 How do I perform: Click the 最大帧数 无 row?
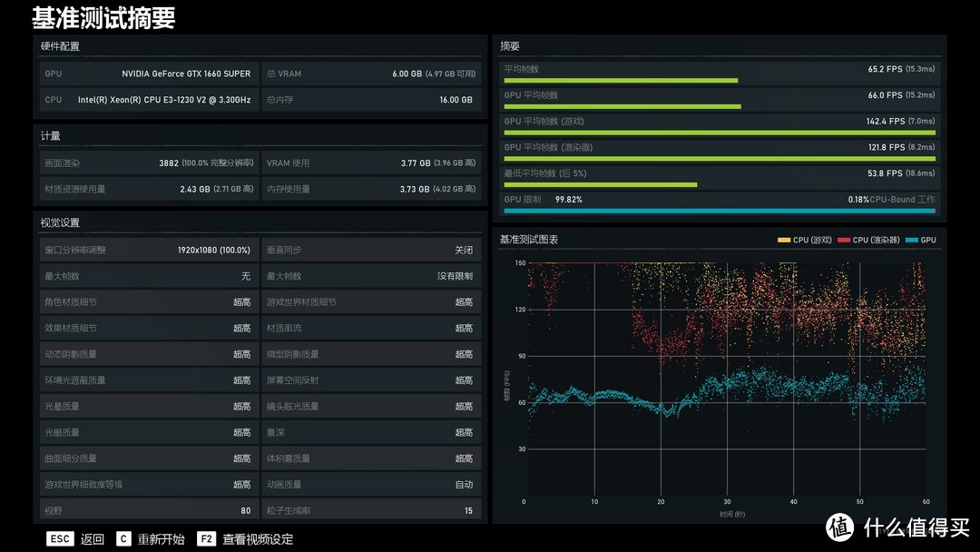point(149,276)
